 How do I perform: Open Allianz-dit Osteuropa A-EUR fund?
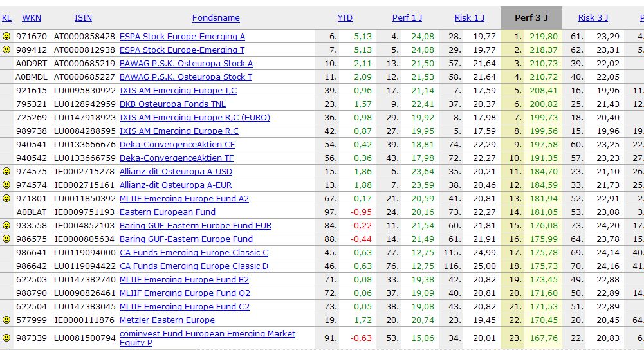tap(176, 185)
